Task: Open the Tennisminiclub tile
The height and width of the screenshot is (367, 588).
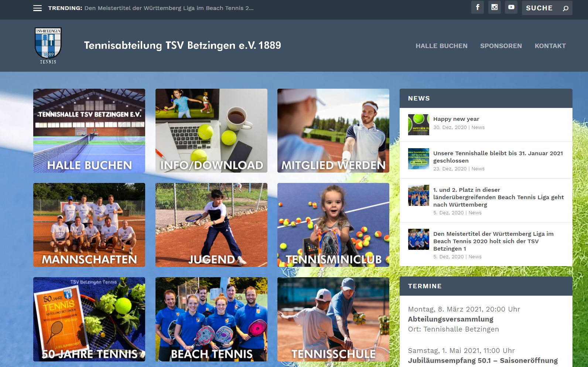Action: click(333, 225)
